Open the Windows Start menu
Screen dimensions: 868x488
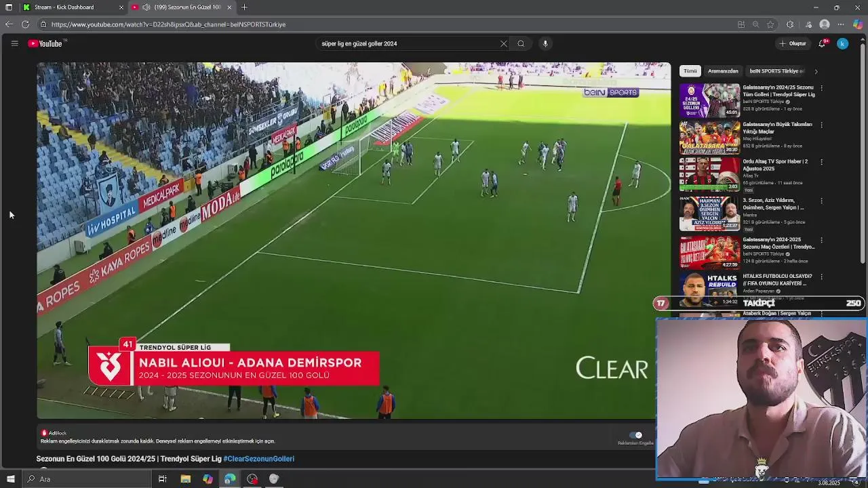coord(10,479)
